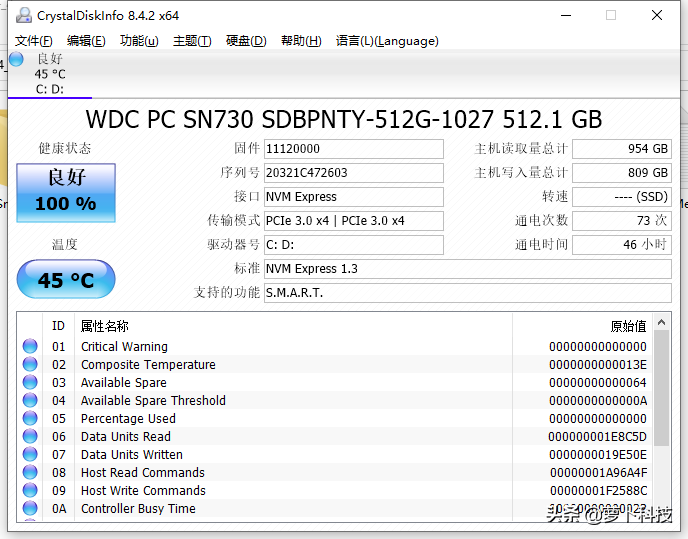Open the 帮助(H) menu
This screenshot has height=539, width=688.
301,41
